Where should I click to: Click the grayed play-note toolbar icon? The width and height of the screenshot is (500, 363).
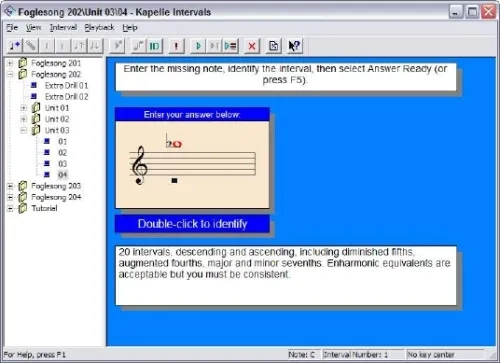[117, 46]
